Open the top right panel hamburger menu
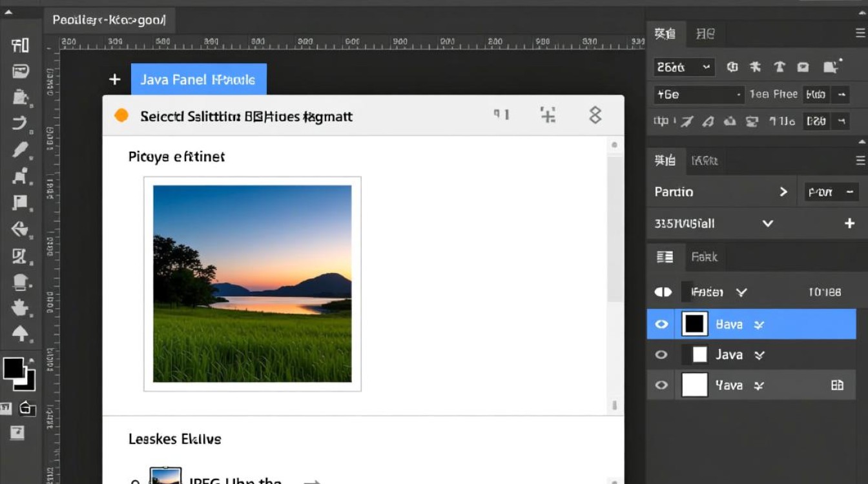 click(860, 34)
